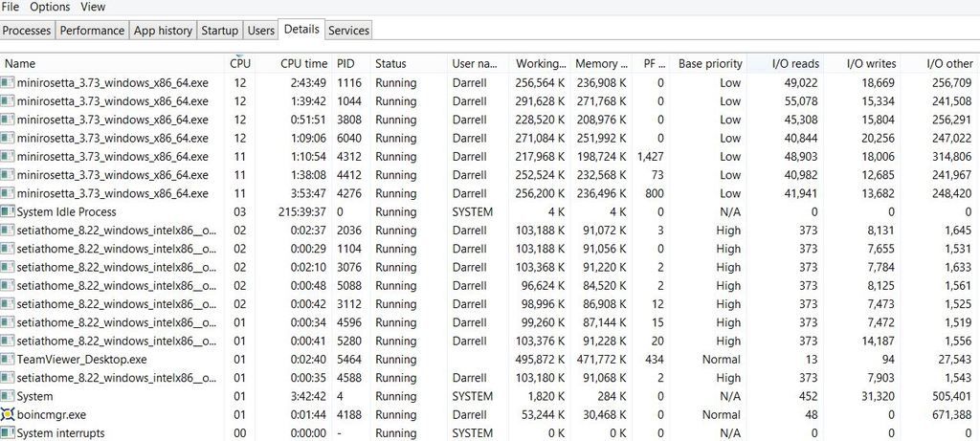Click the setiathome icon for PID 2036
Image resolution: width=980 pixels, height=441 pixels.
(x=8, y=231)
